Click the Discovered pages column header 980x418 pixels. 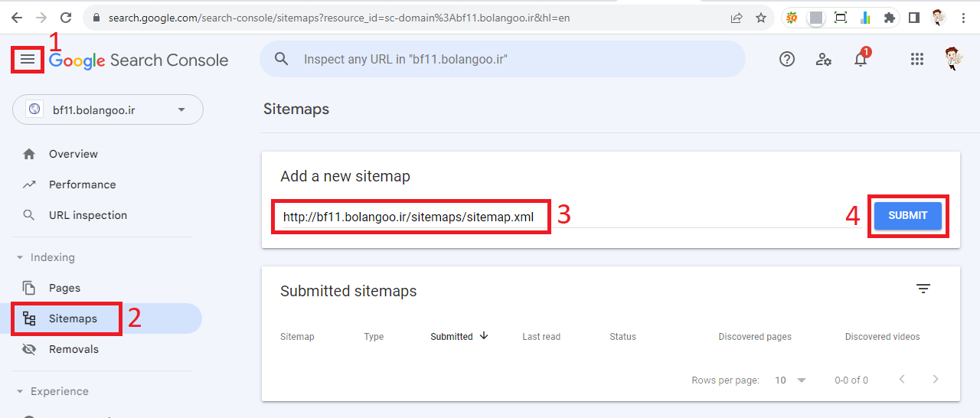[x=755, y=337]
